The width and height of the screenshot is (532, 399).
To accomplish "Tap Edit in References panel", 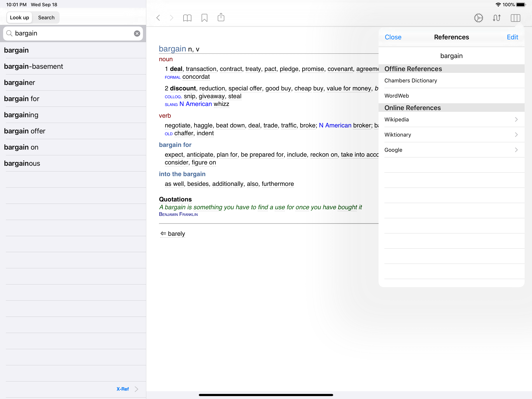I will 512,37.
